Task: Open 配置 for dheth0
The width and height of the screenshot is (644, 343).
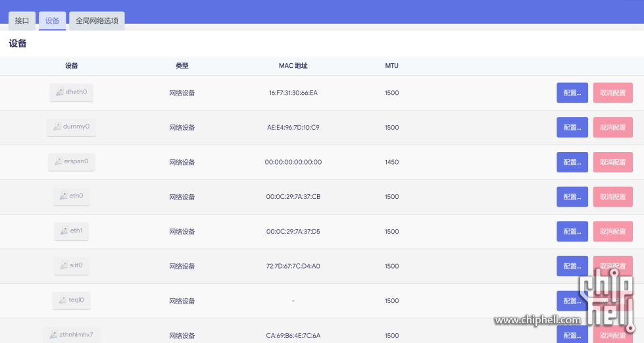Action: 572,93
